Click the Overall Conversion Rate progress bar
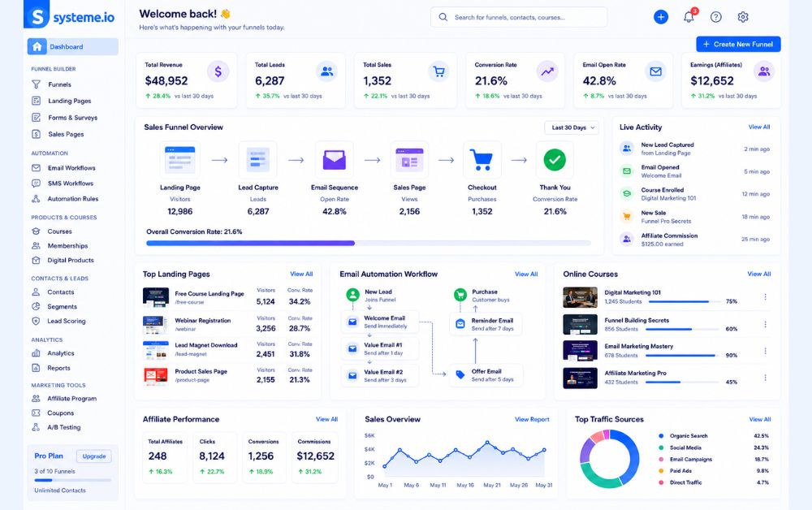The width and height of the screenshot is (812, 510). point(368,243)
